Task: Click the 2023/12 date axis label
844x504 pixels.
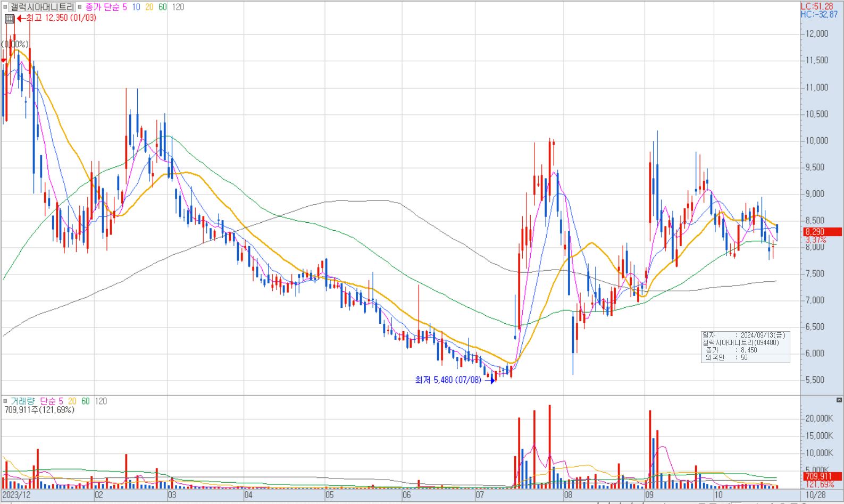Action: (x=16, y=495)
